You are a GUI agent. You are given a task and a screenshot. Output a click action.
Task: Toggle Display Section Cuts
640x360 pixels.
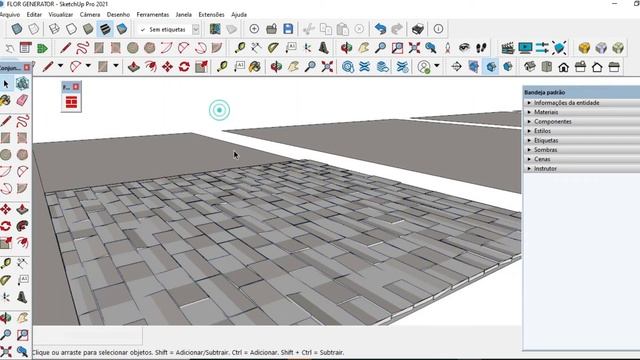pos(491,67)
